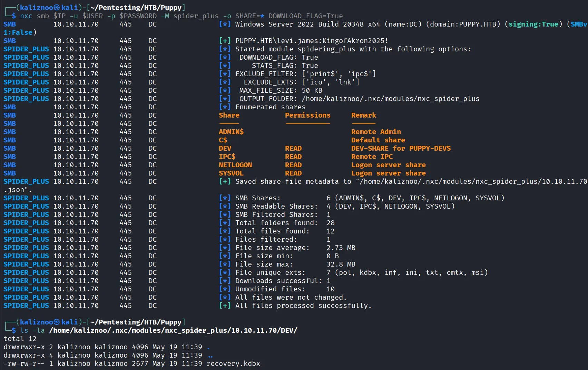Click the 'SMB Readable Shares' summary line

tap(345, 206)
